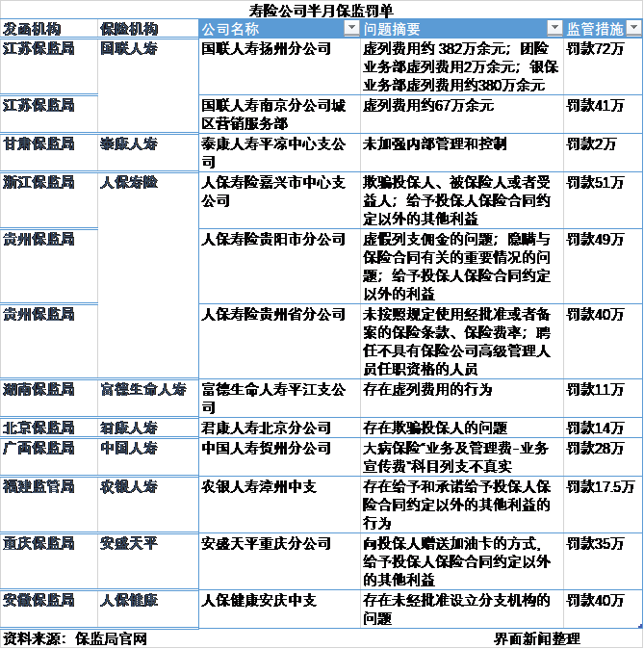This screenshot has height=649, width=644.
Task: Select the 泰康人寿 insurer cell
Action: pos(148,152)
